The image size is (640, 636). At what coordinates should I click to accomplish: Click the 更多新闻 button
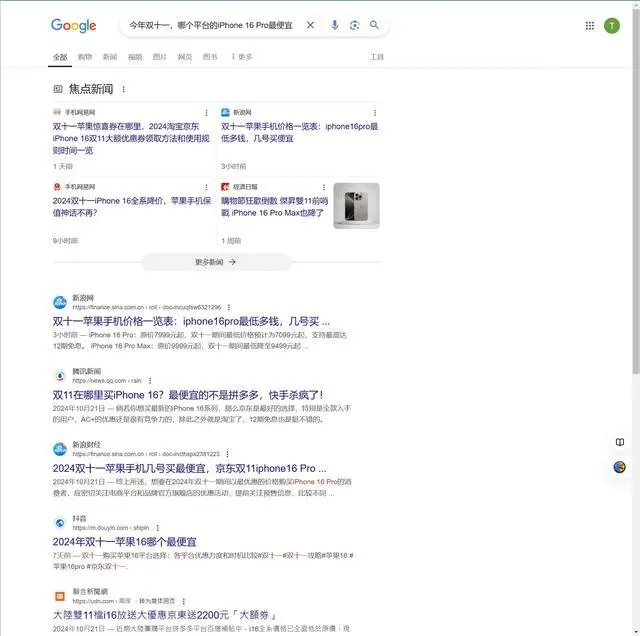tap(216, 262)
